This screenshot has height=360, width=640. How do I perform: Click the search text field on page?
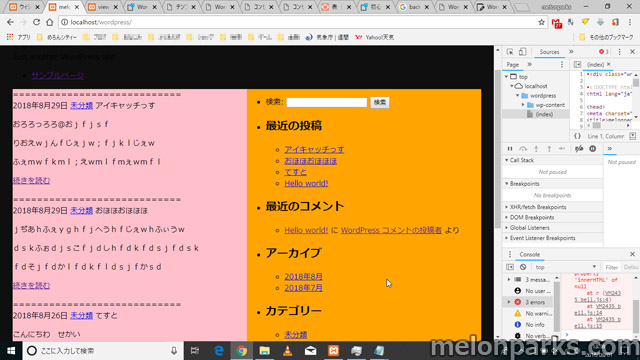coord(327,102)
